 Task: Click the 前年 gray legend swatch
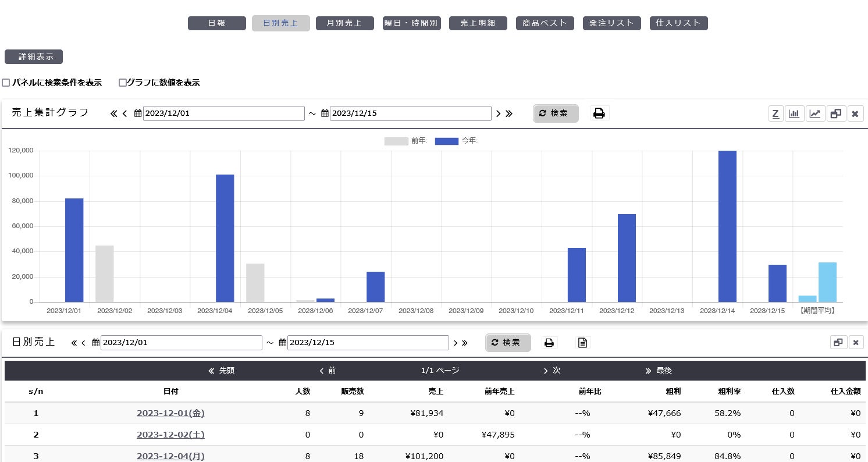click(x=396, y=141)
